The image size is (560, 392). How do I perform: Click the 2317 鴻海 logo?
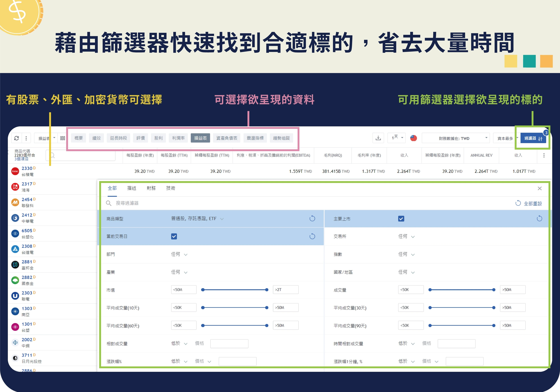(x=15, y=187)
